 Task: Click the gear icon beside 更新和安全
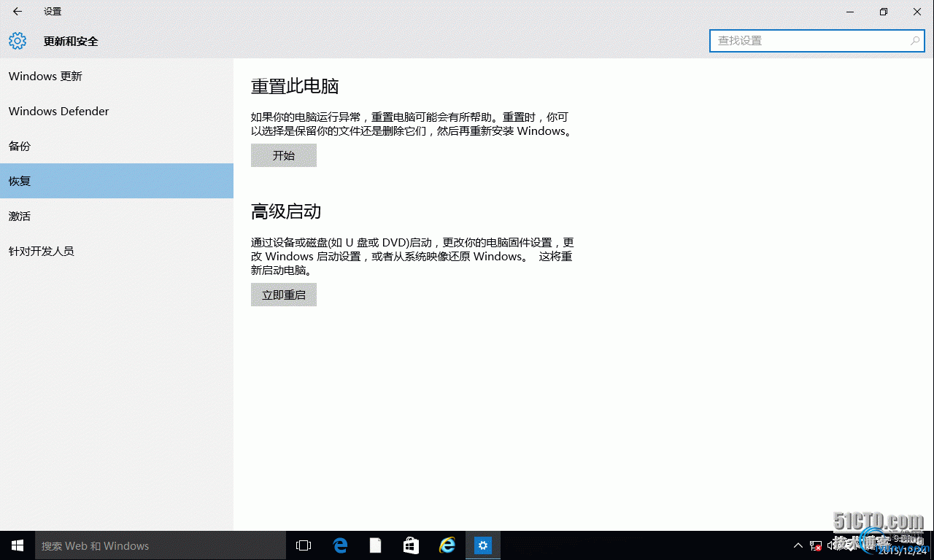pyautogui.click(x=18, y=41)
